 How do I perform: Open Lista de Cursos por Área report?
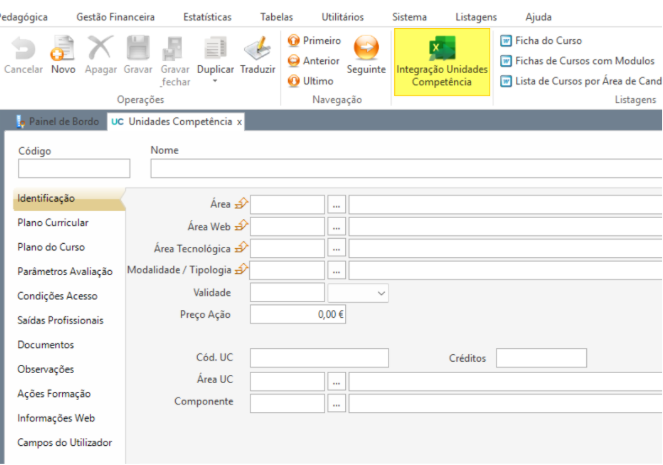click(581, 81)
